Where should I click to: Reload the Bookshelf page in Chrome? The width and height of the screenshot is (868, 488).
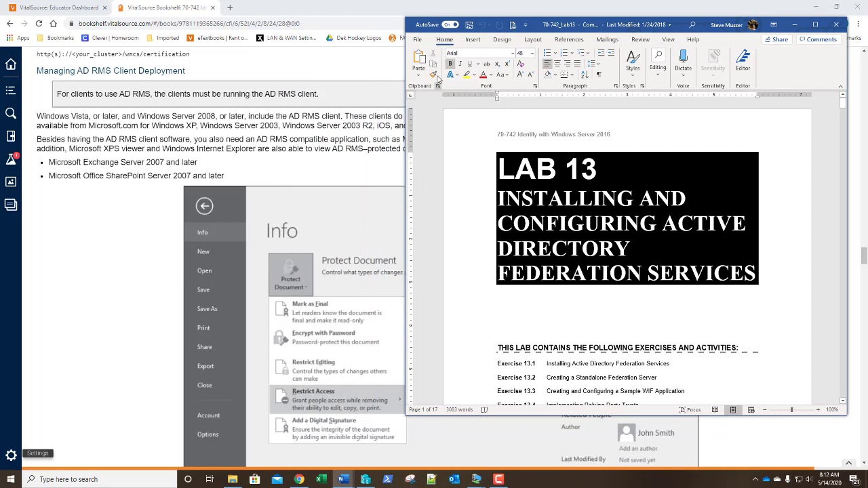(38, 23)
